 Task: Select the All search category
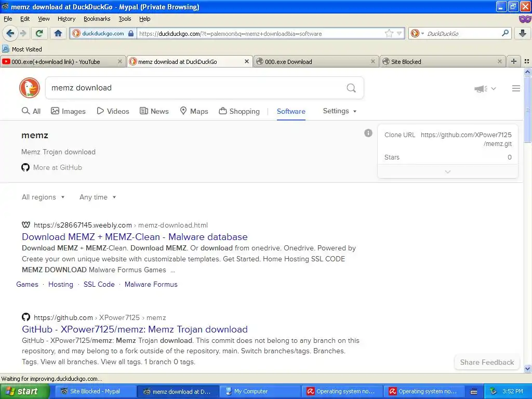coord(31,111)
